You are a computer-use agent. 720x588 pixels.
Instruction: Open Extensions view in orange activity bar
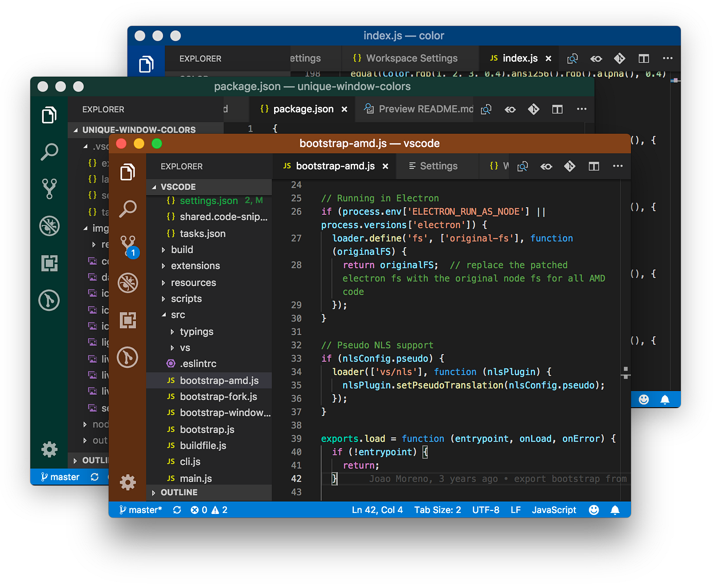(128, 320)
